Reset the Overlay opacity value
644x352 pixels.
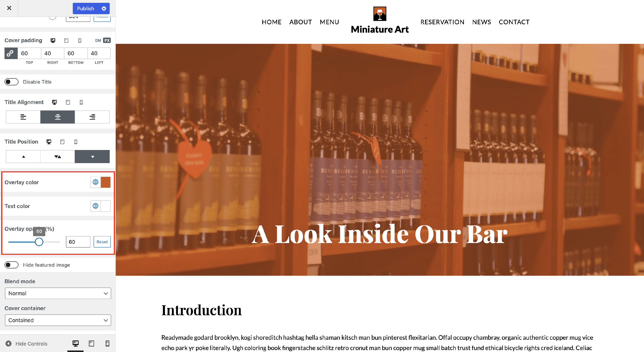(102, 242)
